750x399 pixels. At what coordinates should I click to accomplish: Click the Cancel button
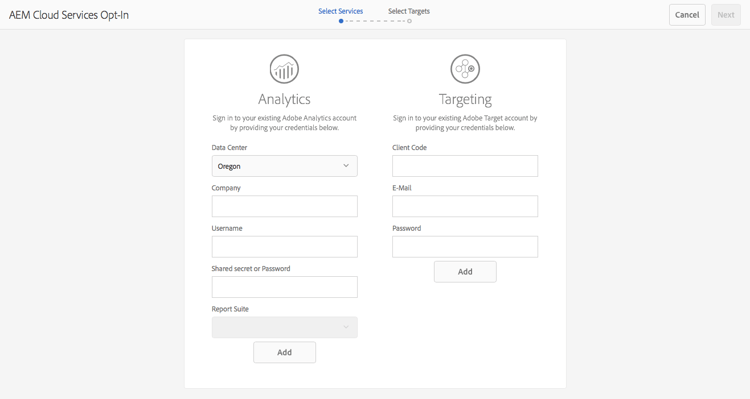(687, 15)
